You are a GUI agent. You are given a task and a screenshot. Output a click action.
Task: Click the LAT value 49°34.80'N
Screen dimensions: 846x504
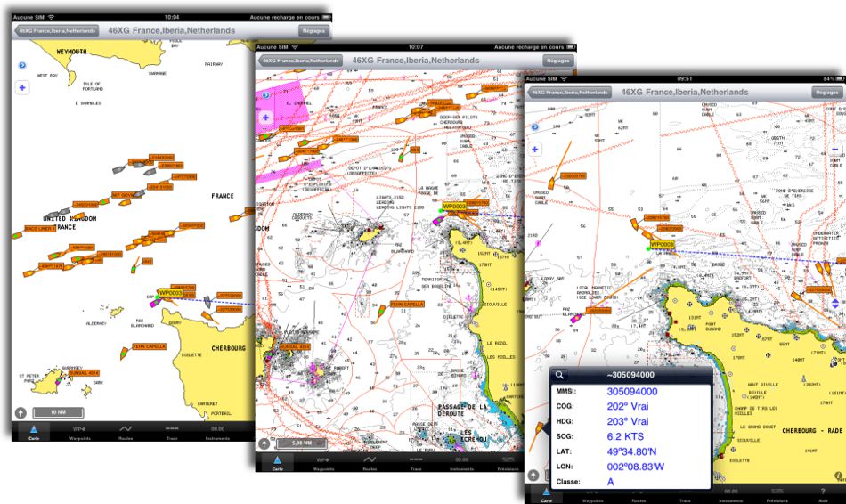click(631, 451)
